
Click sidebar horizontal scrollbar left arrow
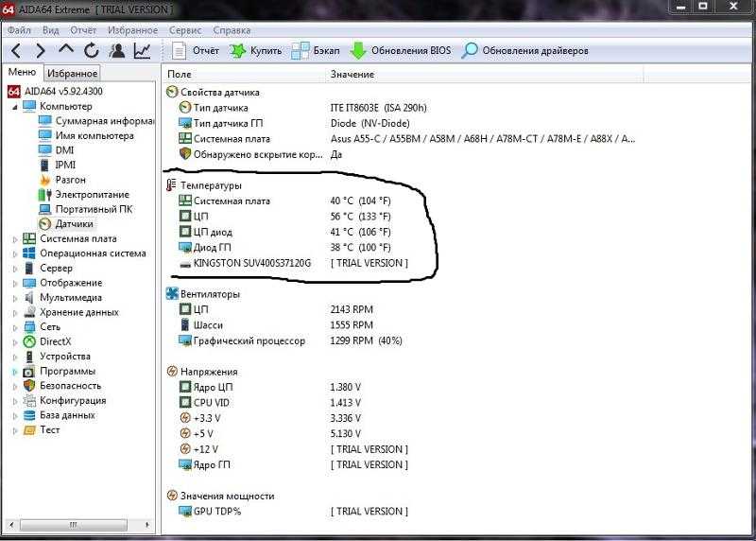click(x=11, y=525)
